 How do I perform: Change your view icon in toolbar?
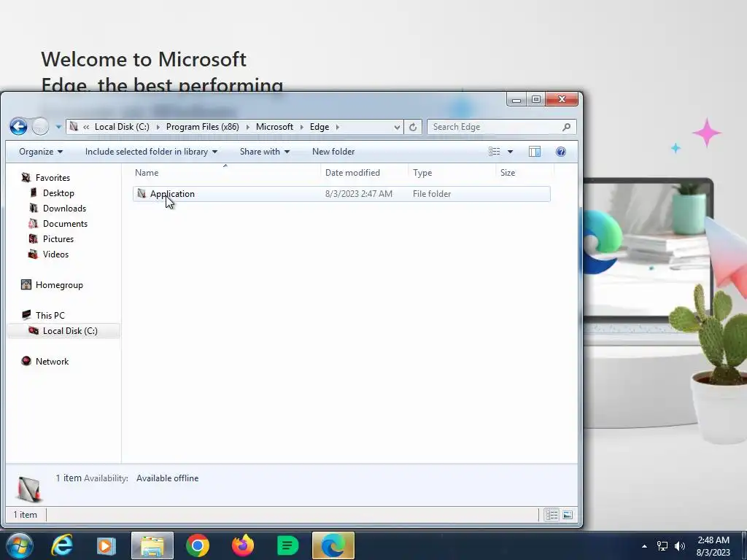[494, 152]
